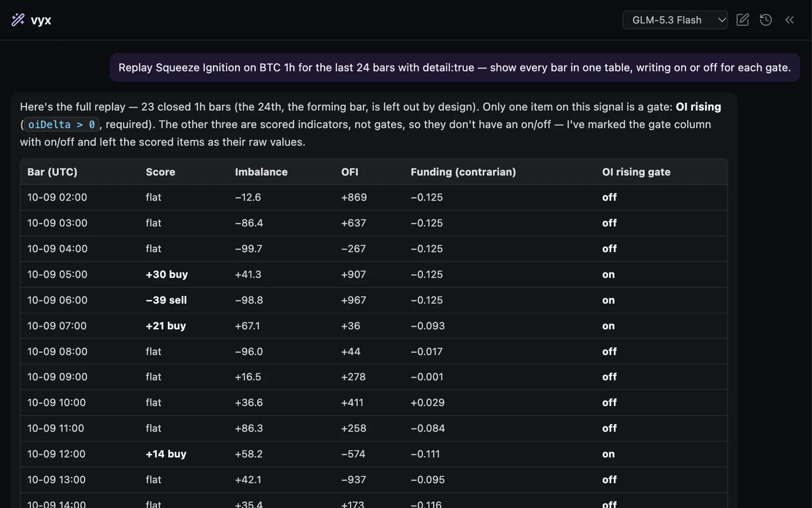Select the 10-09 13:00 bar cell
Image resolution: width=812 pixels, height=508 pixels.
[x=56, y=480]
